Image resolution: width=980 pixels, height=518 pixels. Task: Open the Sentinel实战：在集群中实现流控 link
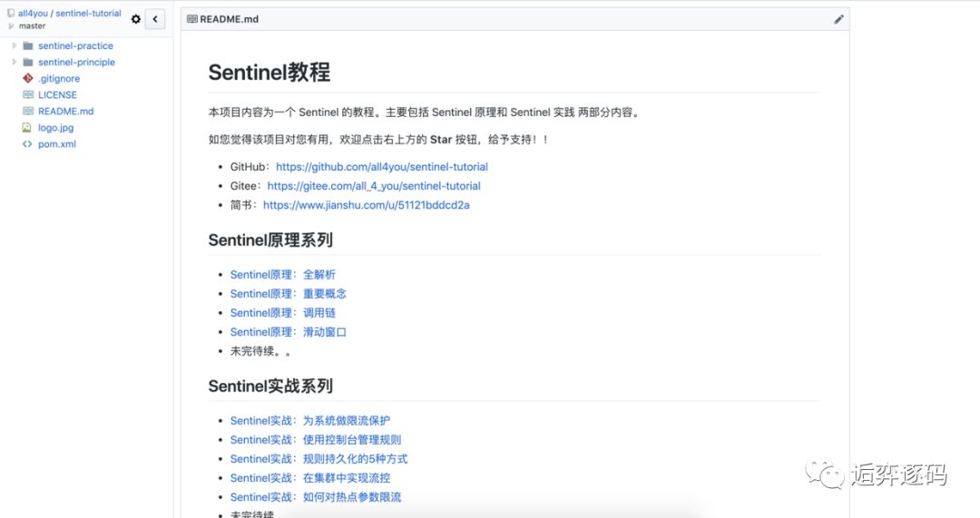[x=310, y=478]
